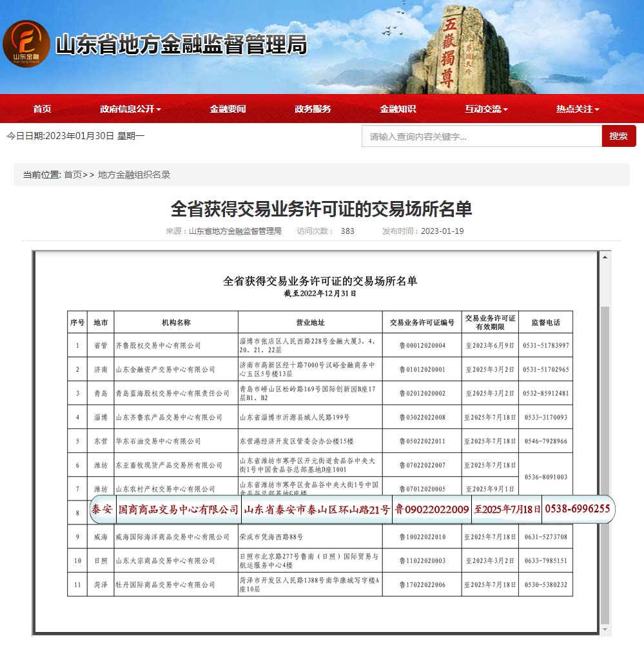644x661 pixels.
Task: Select the 金融知识 navigation item
Action: [x=398, y=109]
